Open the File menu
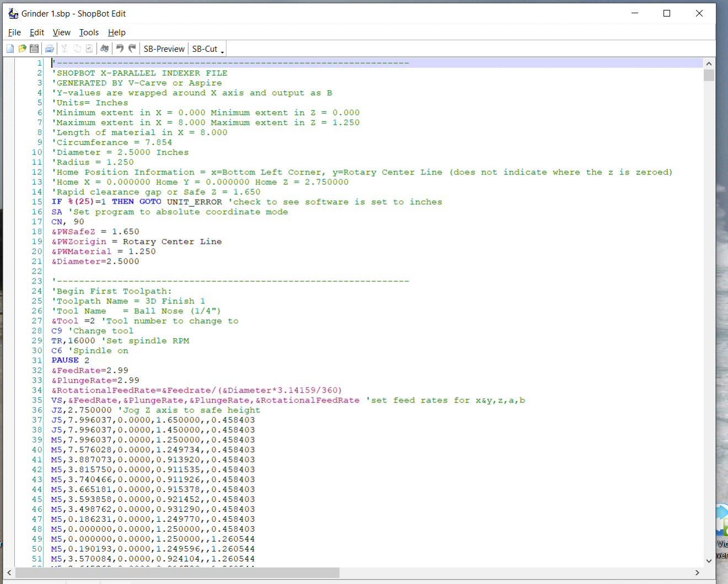 click(14, 33)
